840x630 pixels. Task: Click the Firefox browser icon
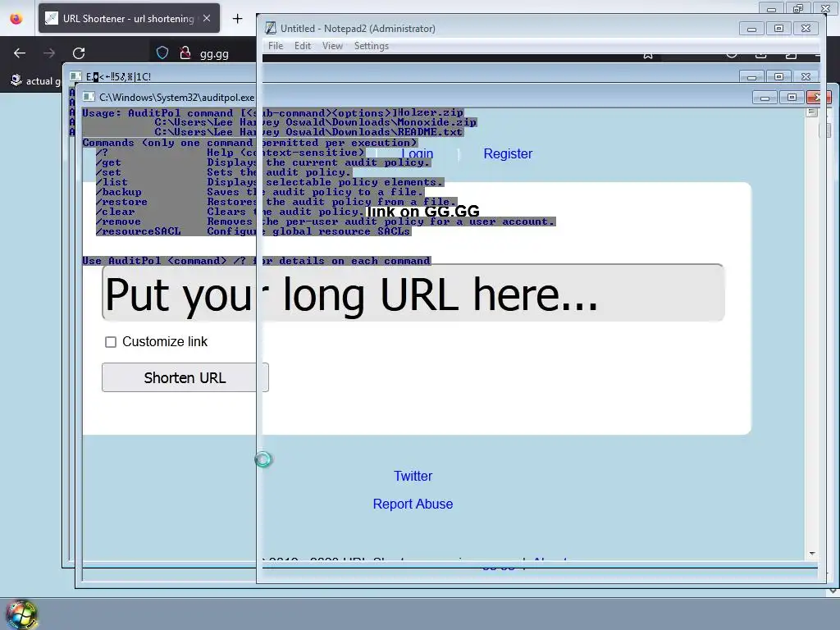point(16,18)
